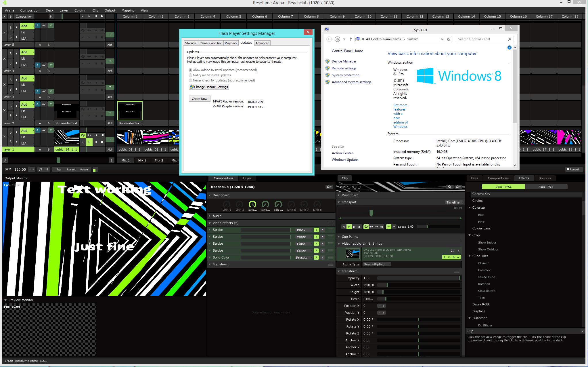Image resolution: width=588 pixels, height=367 pixels.
Task: Click the magnifier icon in the Clip panel header
Action: pos(449,187)
